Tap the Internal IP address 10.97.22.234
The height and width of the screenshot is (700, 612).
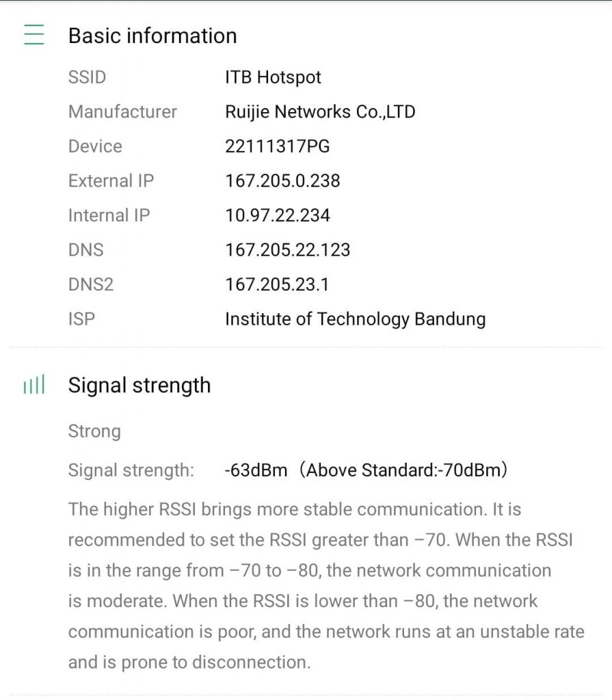coord(277,215)
